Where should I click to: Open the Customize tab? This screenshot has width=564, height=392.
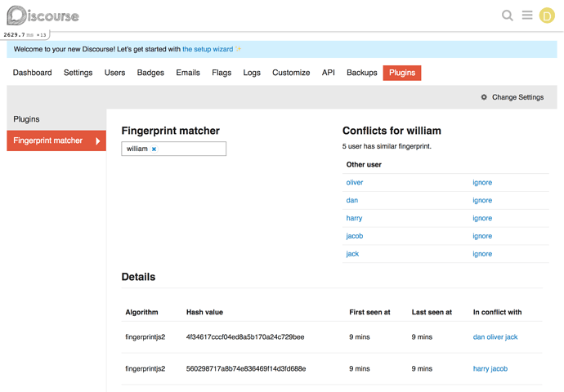(291, 73)
